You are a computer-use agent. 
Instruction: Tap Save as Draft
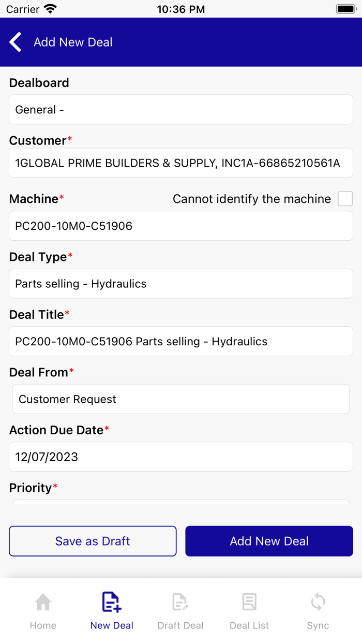[x=92, y=541]
